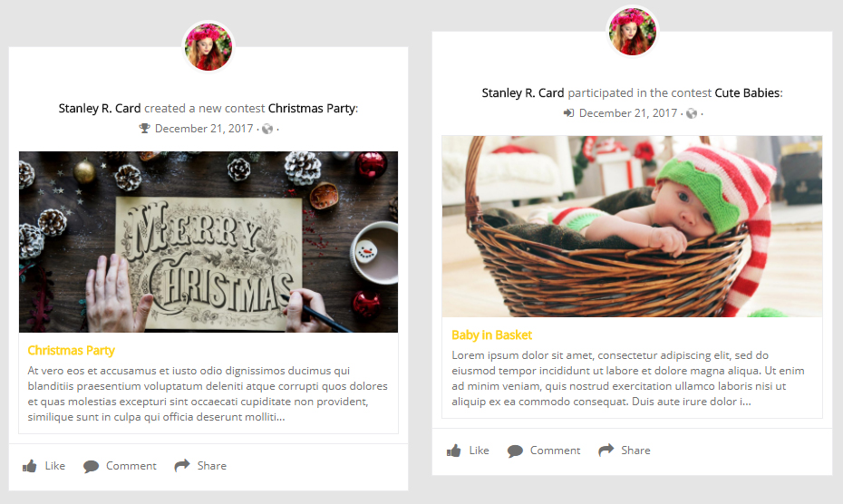Viewport: 843px width, 504px height.
Task: Open Christmas Party contest link in post header
Action: pyautogui.click(x=311, y=109)
